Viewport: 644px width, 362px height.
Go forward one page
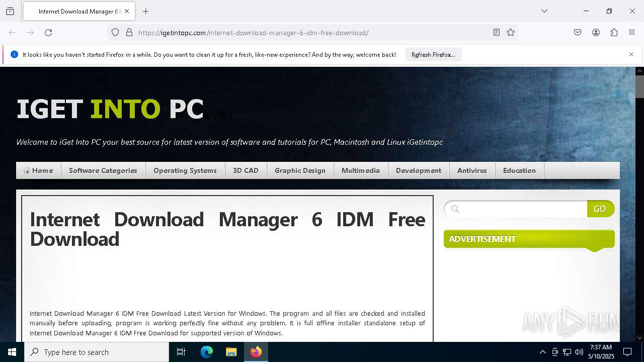tap(30, 33)
